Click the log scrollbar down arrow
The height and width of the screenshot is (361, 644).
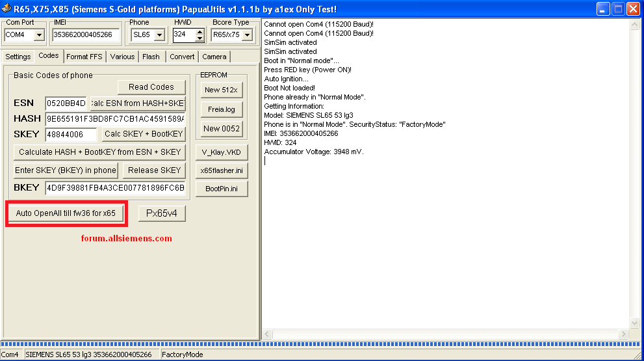(634, 323)
